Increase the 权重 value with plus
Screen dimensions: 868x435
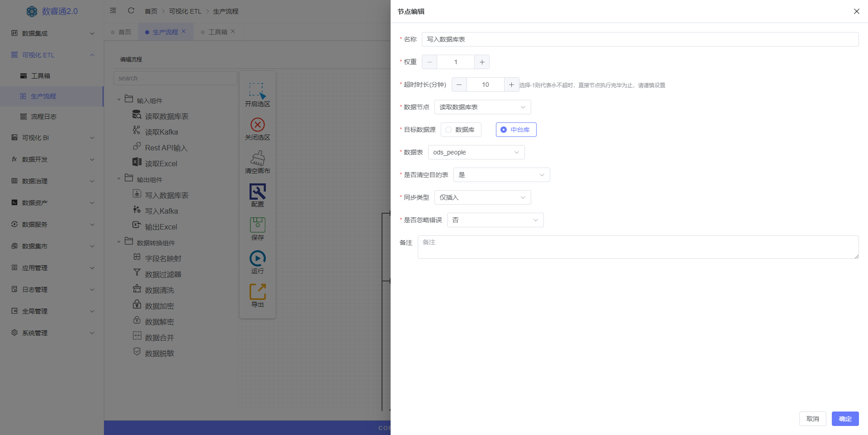click(482, 62)
